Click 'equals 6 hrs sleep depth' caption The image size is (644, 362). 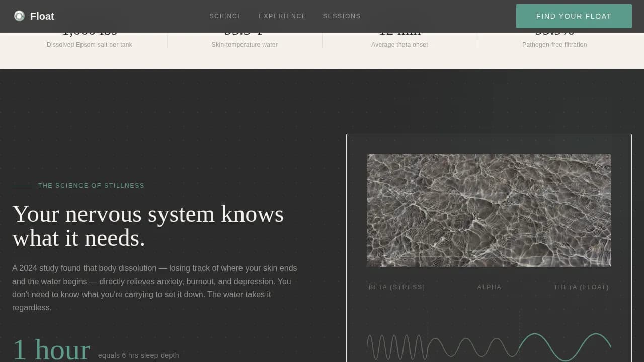(x=138, y=355)
